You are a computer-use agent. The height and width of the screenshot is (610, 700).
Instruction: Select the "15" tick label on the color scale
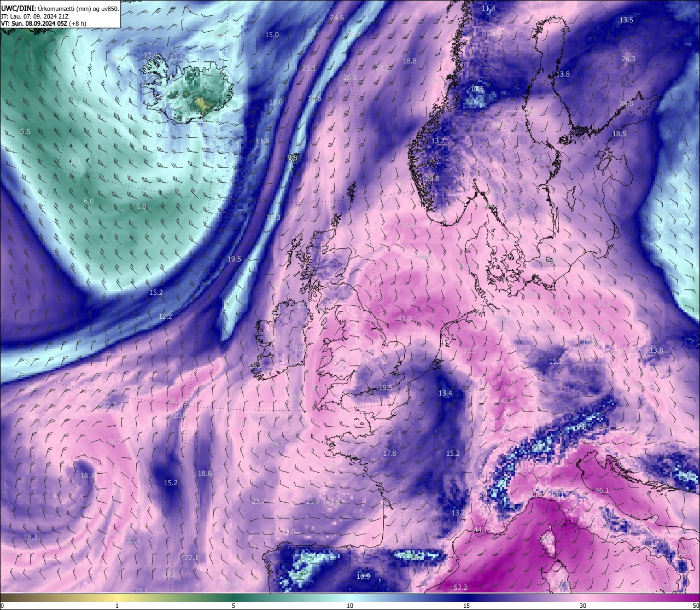(466, 606)
